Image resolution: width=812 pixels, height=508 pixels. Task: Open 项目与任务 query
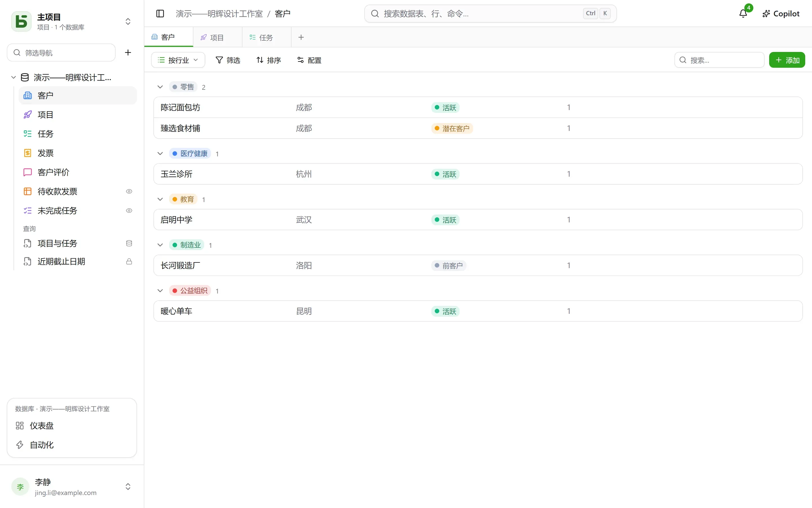click(x=78, y=243)
